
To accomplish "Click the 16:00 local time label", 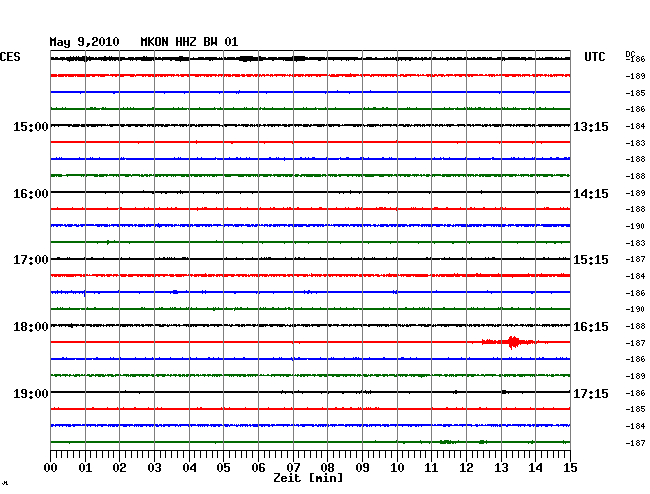I will tap(31, 194).
